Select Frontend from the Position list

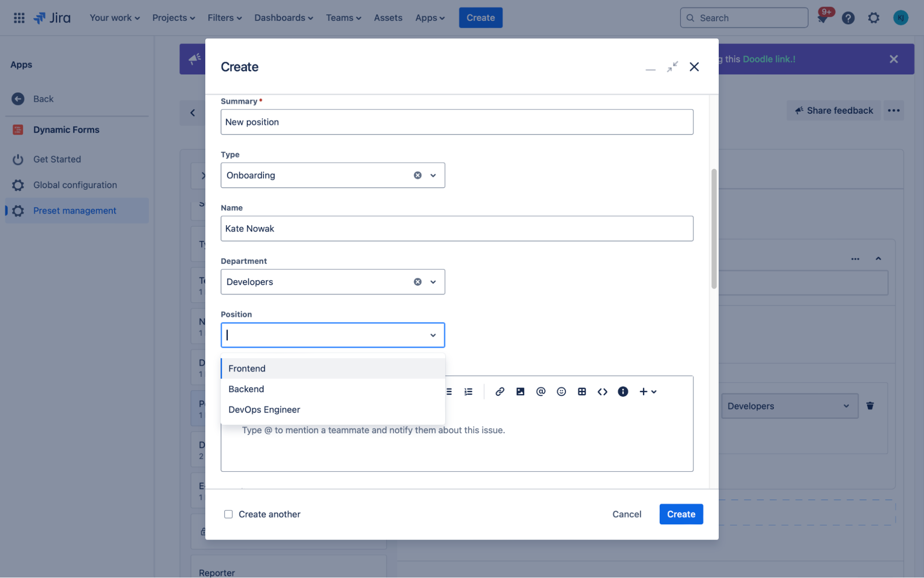[247, 368]
